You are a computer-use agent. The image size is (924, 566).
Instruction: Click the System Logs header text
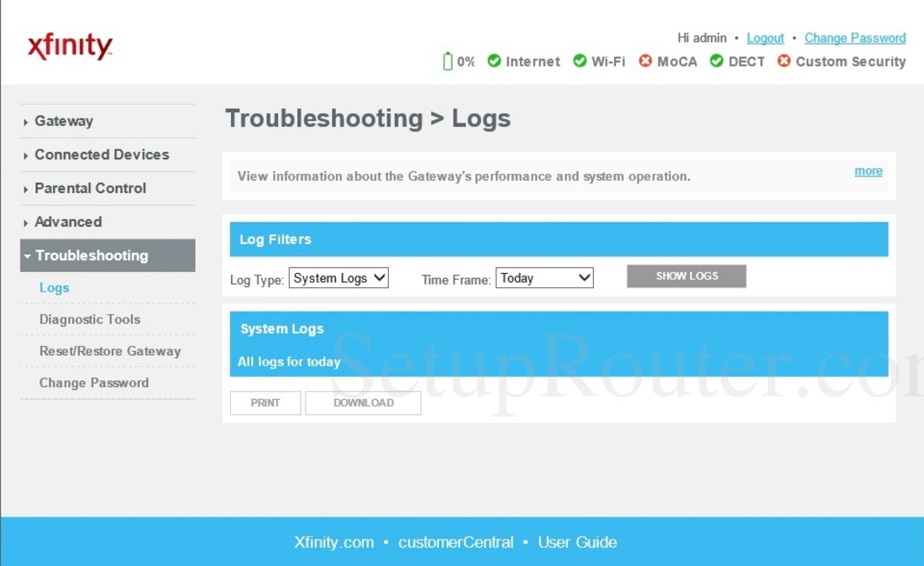(x=281, y=328)
